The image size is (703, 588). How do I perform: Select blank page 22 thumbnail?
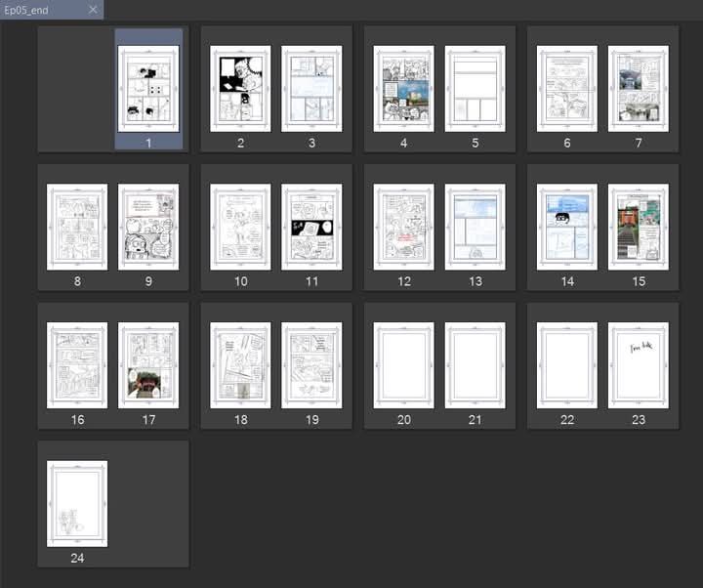pyautogui.click(x=566, y=365)
